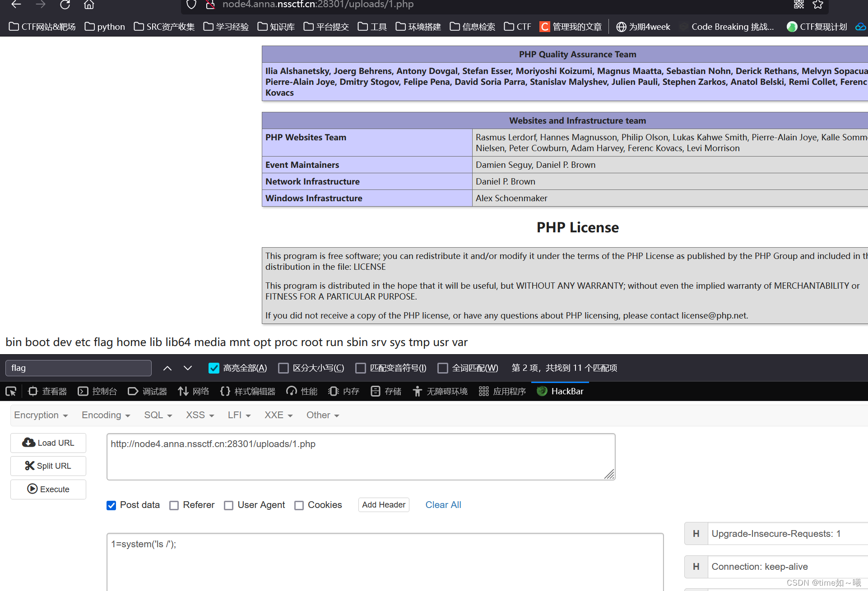Check the Referer checkbox
This screenshot has width=868, height=591.
click(x=174, y=505)
